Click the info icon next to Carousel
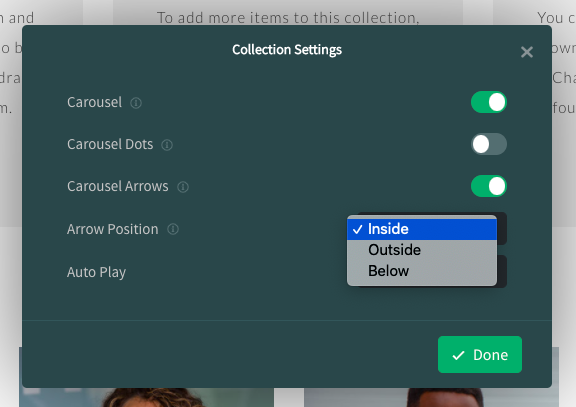This screenshot has width=576, height=407. tap(136, 103)
